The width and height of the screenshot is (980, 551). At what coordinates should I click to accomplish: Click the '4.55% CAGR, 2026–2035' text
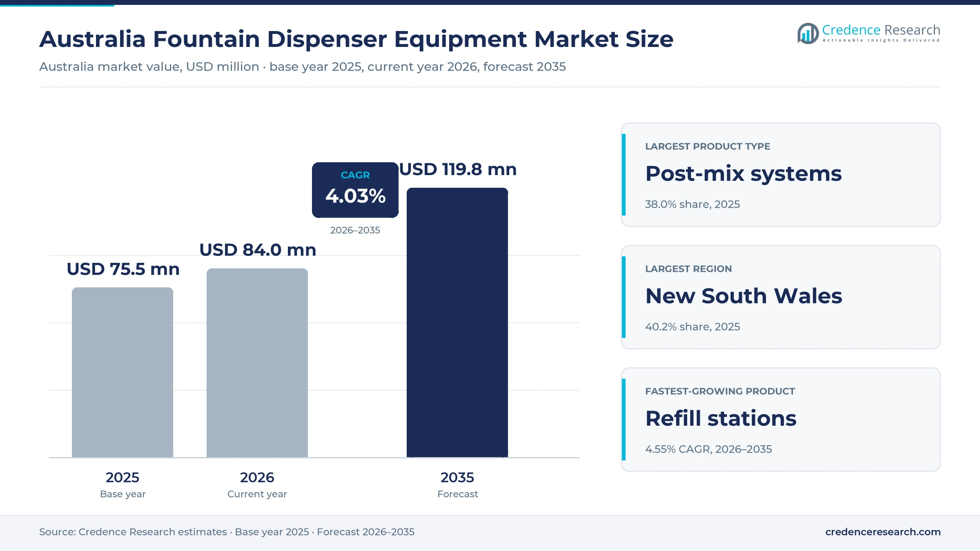[708, 449]
